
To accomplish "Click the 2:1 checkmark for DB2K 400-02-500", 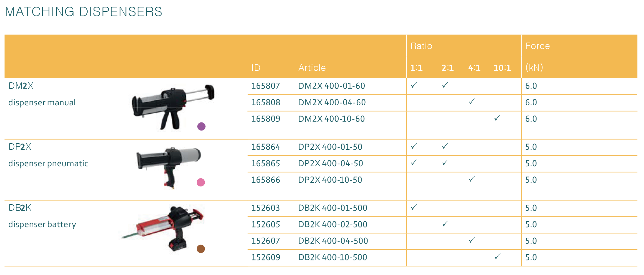I will click(x=445, y=224).
